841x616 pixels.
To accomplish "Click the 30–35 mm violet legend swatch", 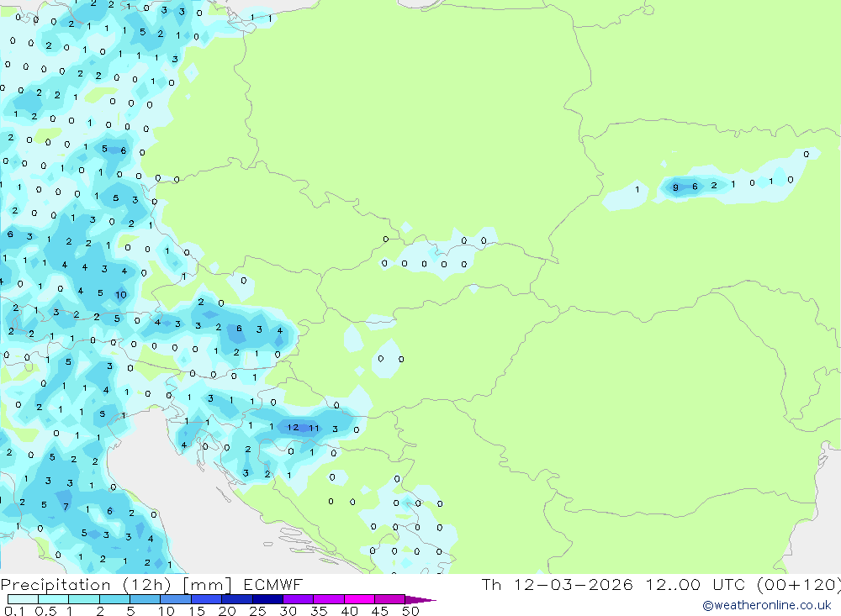I will (x=299, y=599).
